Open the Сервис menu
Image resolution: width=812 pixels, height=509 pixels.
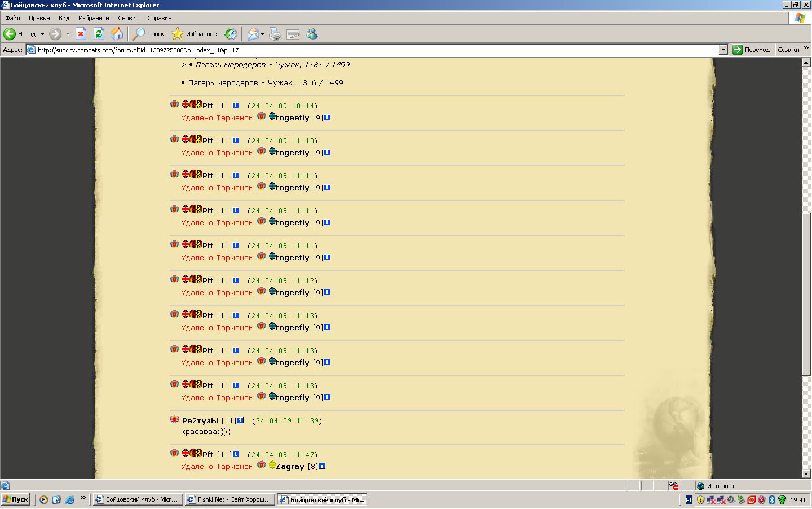[x=128, y=18]
